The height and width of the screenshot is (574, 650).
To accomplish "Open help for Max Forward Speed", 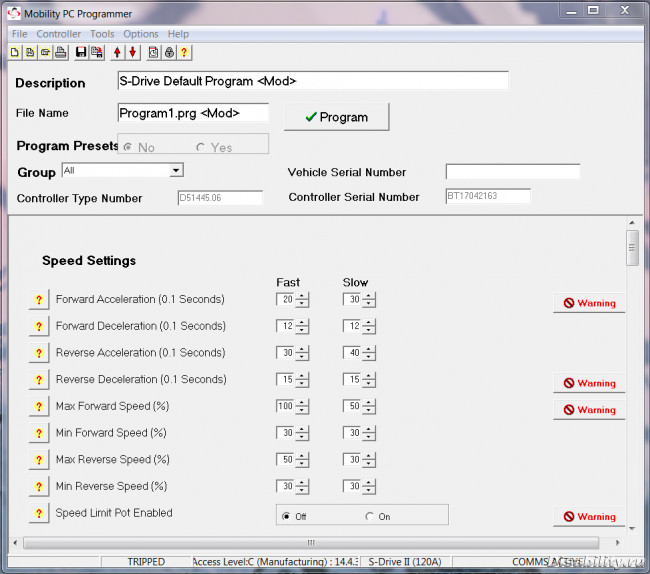I will (x=39, y=406).
